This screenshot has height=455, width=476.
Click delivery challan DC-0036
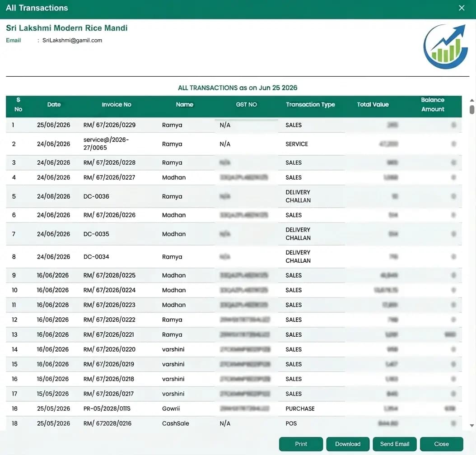[x=96, y=196]
